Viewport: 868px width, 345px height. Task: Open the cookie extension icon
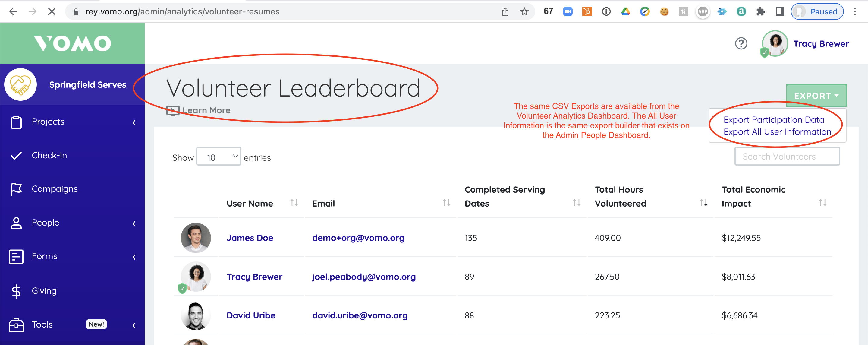(x=664, y=11)
